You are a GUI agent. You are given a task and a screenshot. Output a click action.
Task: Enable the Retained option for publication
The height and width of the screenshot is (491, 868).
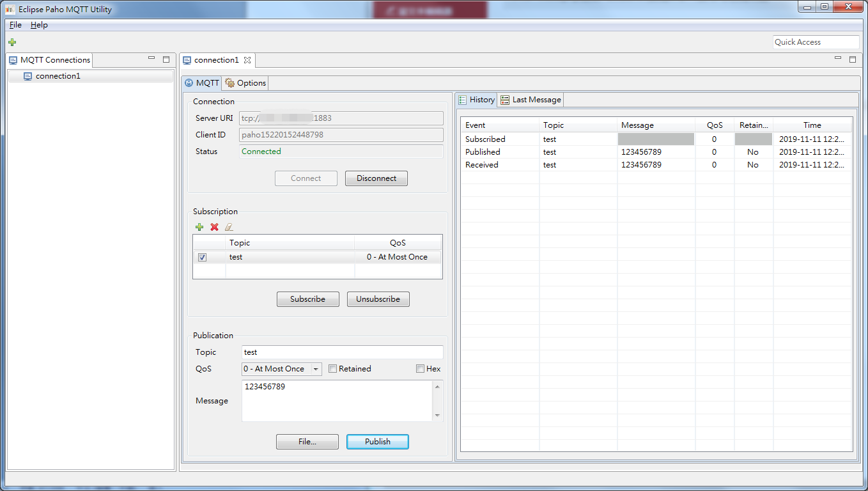(x=332, y=368)
